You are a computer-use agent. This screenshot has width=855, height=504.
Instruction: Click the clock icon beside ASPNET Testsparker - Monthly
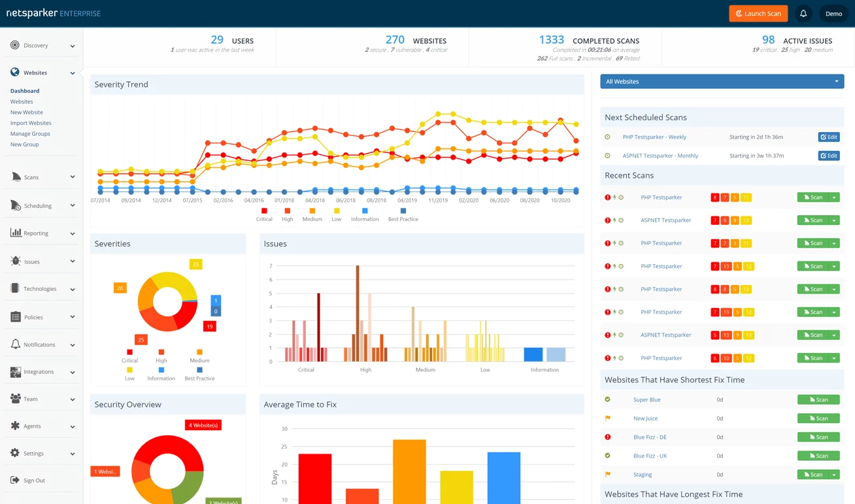click(607, 156)
